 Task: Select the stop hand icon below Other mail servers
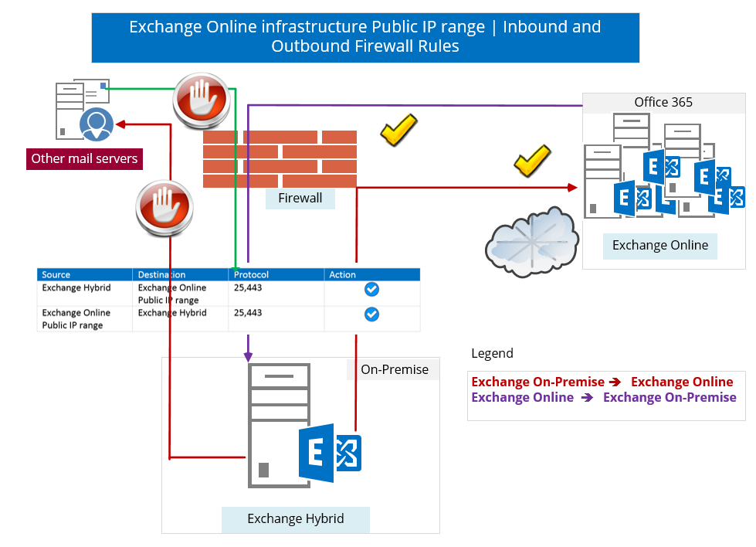(x=164, y=208)
